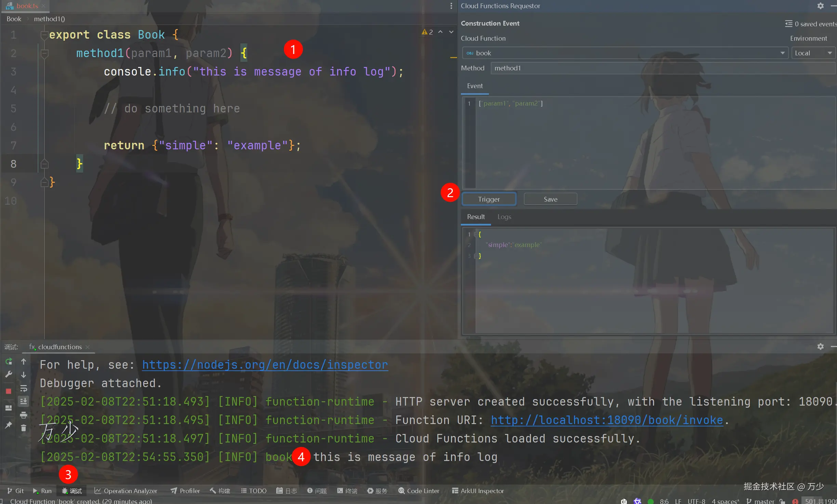Image resolution: width=837 pixels, height=504 pixels.
Task: Click the Rerun cloudfunctions icon
Action: click(x=9, y=361)
